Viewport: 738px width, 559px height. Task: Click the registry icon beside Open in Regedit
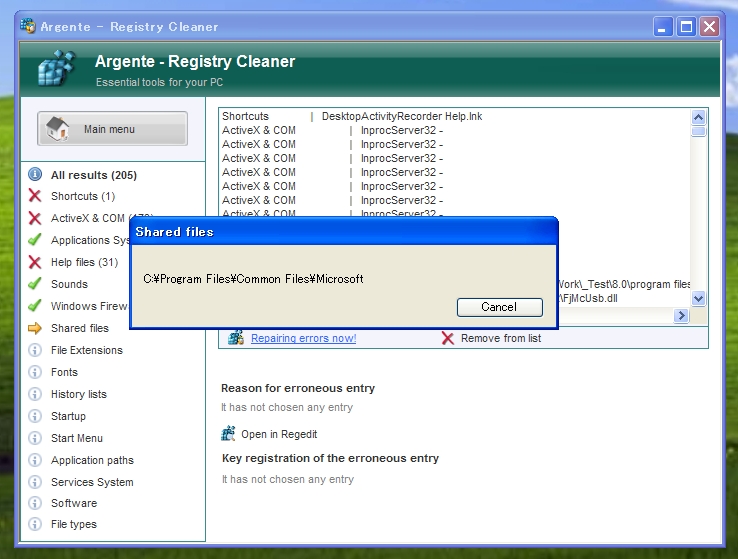pyautogui.click(x=228, y=433)
